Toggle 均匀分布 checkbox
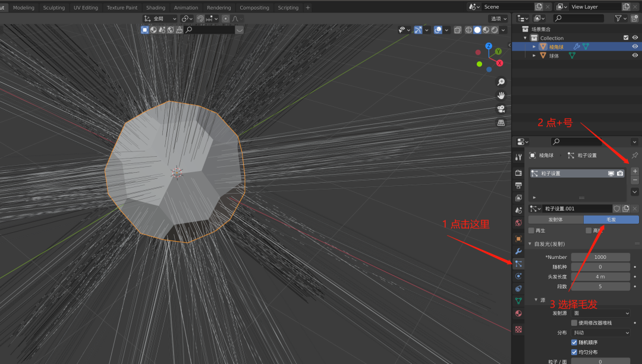 point(574,352)
